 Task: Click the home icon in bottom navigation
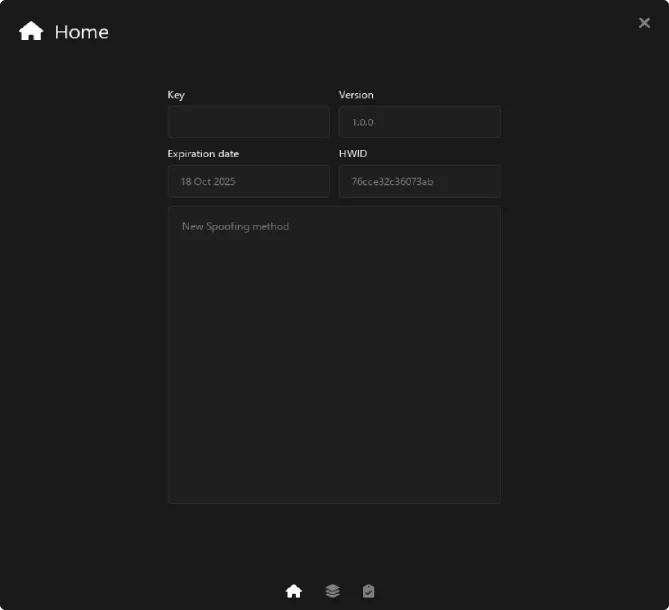(x=293, y=591)
